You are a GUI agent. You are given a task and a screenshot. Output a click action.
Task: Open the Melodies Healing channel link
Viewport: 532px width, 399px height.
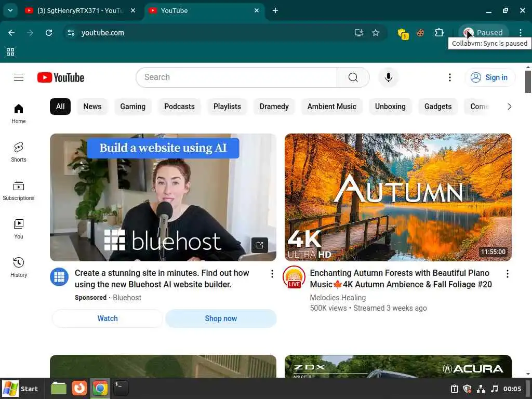click(x=338, y=298)
